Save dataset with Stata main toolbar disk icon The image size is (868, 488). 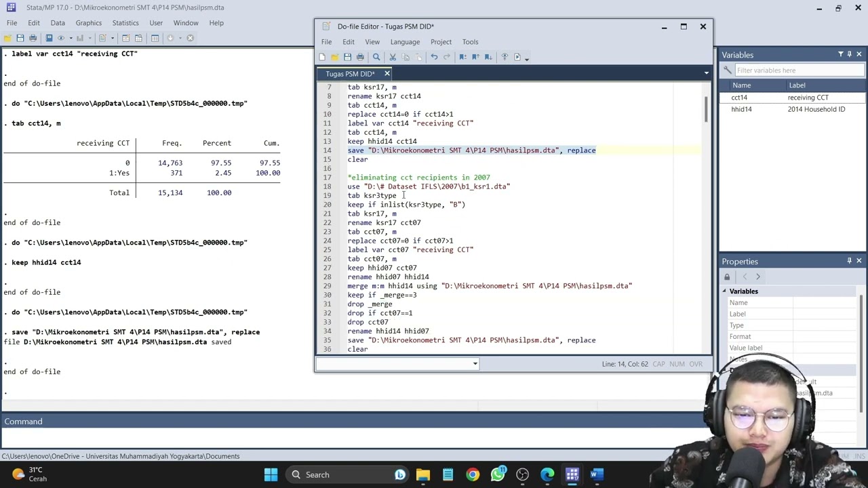point(20,38)
